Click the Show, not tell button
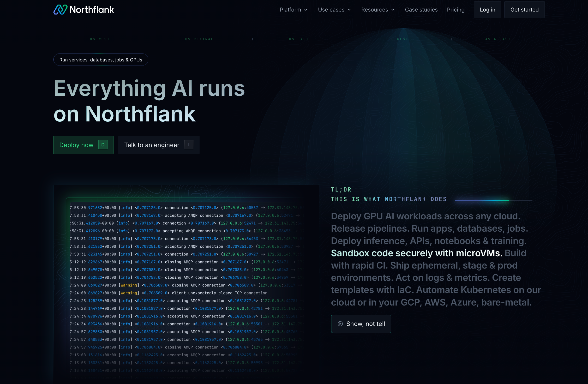This screenshot has height=384, width=588. tap(361, 324)
